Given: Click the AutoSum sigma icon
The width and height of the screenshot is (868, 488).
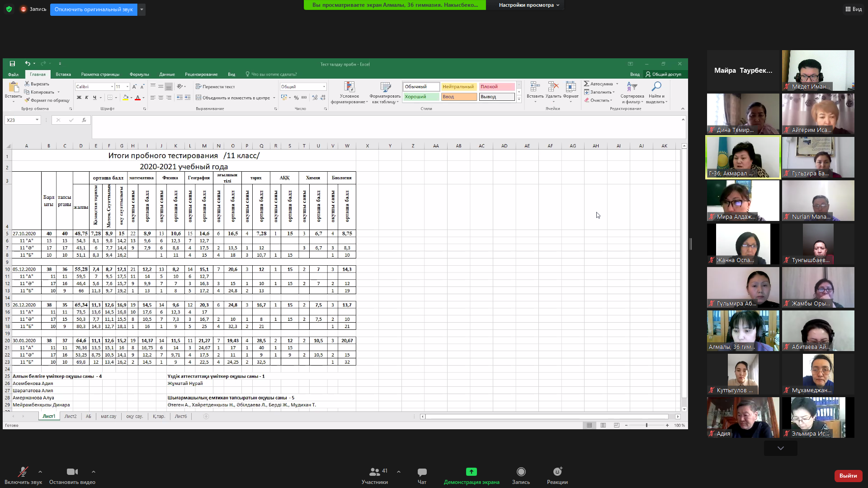Looking at the screenshot, I should click(586, 84).
